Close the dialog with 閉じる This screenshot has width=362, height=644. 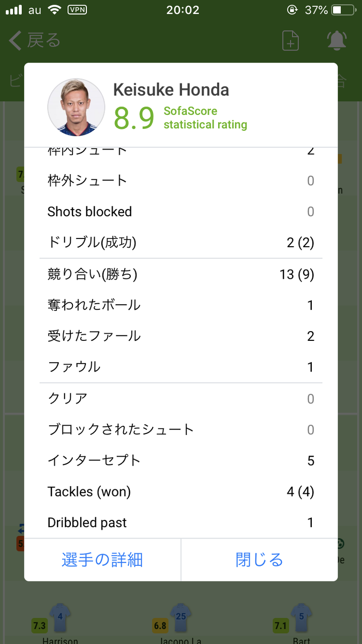coord(259,560)
